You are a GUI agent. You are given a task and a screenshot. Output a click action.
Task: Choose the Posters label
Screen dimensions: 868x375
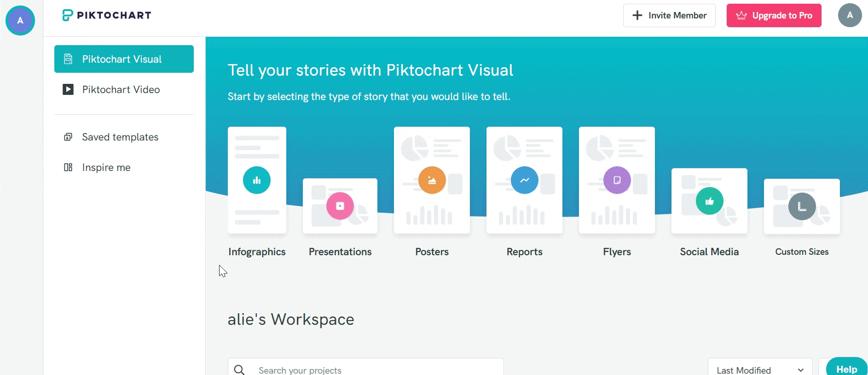pyautogui.click(x=432, y=252)
